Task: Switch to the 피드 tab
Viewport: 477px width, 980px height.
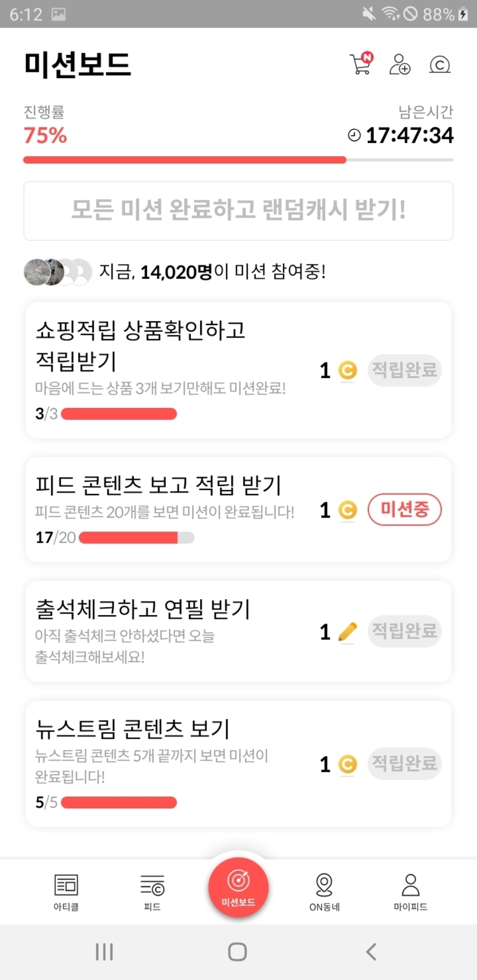Action: 152,892
